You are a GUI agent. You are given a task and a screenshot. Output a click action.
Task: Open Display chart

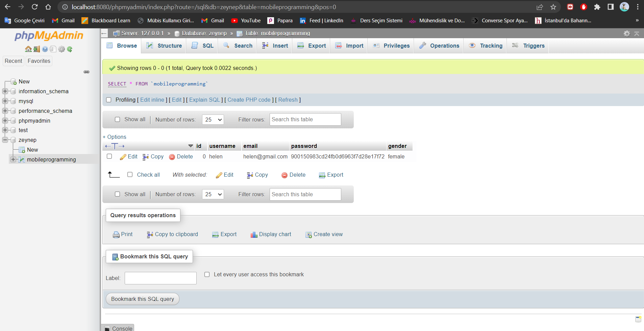tap(271, 234)
